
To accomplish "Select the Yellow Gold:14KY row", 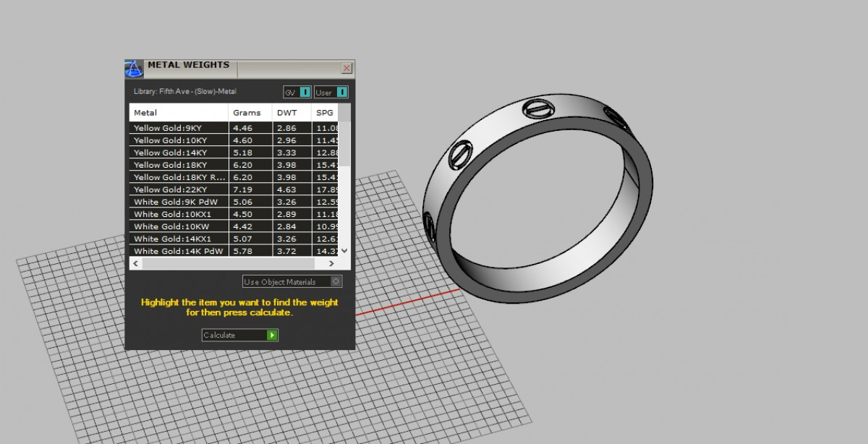I will (179, 153).
